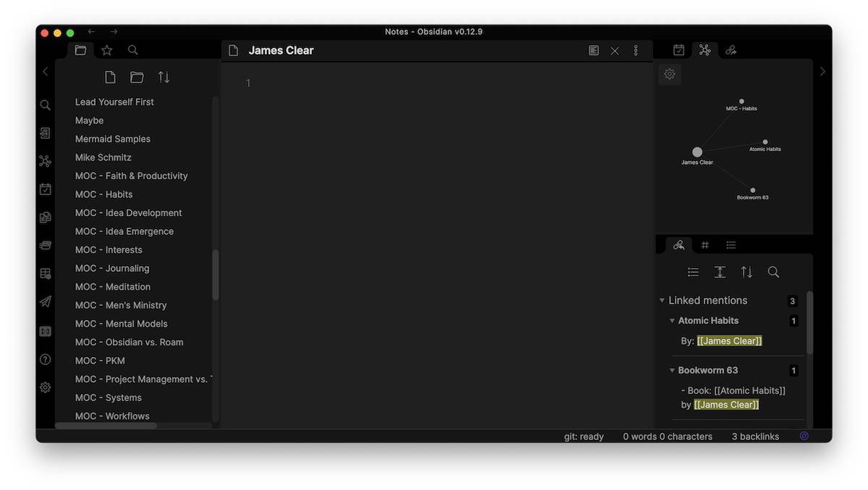The height and width of the screenshot is (490, 868).
Task: Click the paper plane publish ribbon icon
Action: click(45, 301)
